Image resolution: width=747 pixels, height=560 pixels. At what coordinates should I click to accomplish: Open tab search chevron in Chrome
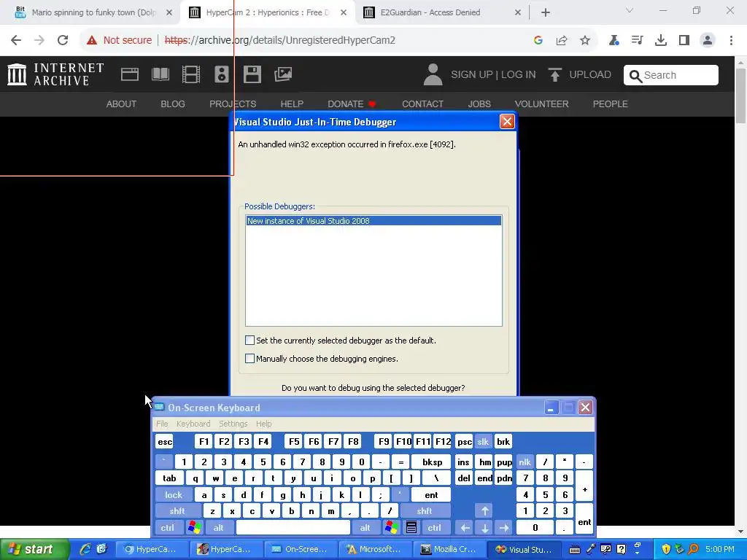point(630,10)
